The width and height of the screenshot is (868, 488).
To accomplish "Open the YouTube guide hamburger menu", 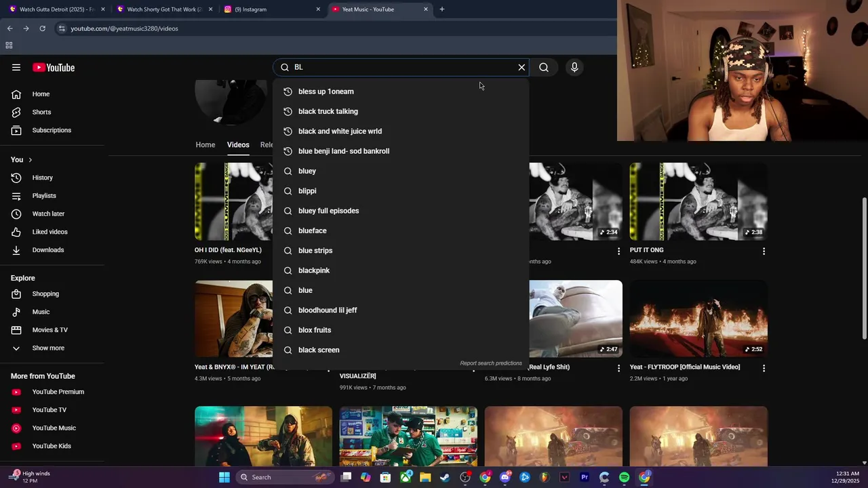I will (x=16, y=67).
